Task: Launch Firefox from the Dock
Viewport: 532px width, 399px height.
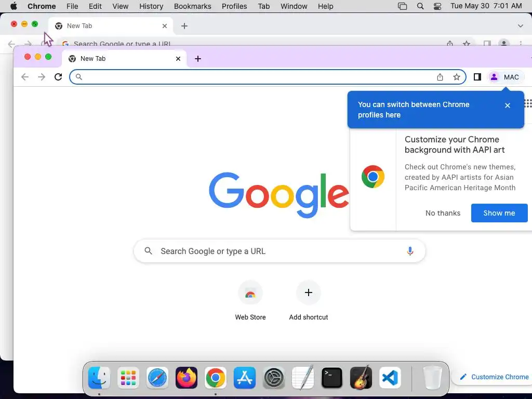Action: [187, 378]
